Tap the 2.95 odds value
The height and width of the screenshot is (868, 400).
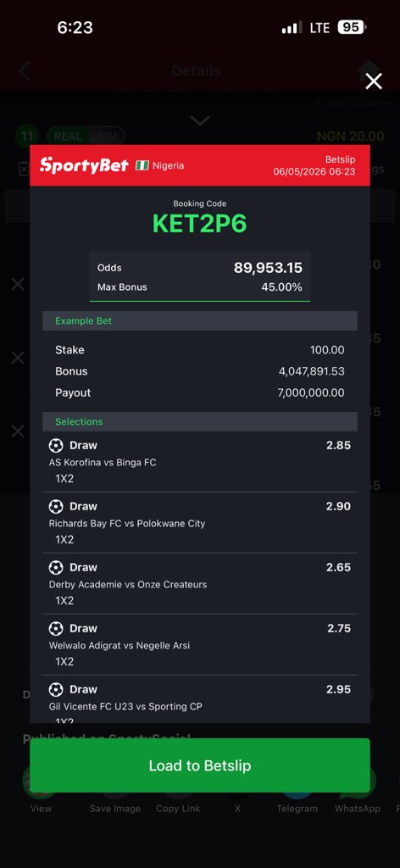click(338, 688)
